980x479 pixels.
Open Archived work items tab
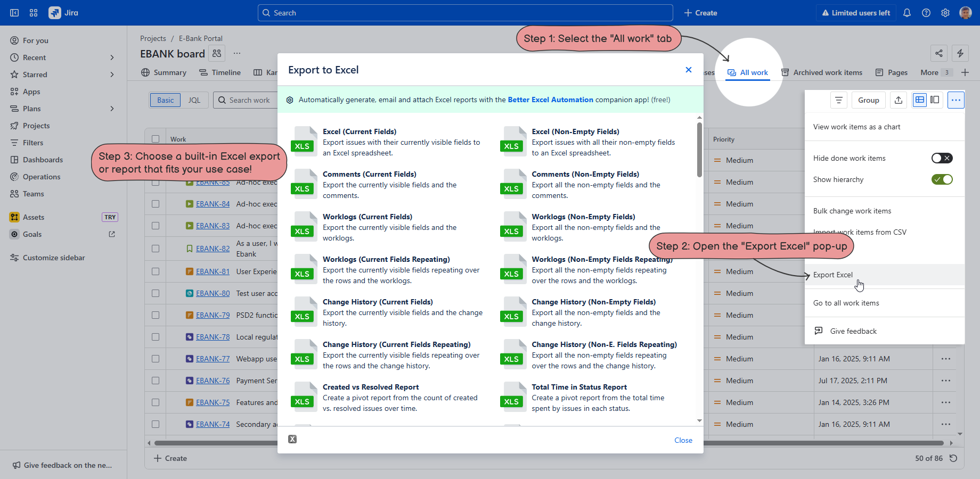click(x=822, y=72)
